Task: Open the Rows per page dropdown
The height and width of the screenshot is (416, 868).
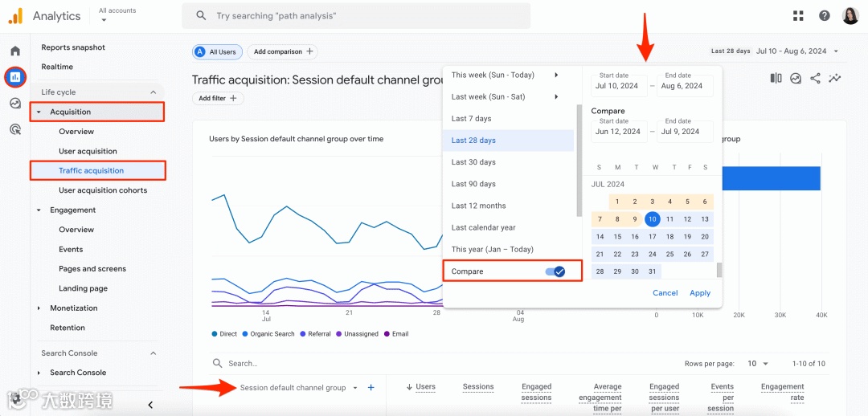Action: [758, 364]
